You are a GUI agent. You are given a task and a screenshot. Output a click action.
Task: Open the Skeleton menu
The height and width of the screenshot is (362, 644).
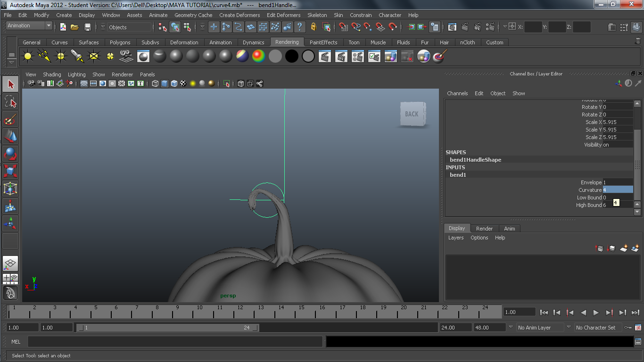317,15
